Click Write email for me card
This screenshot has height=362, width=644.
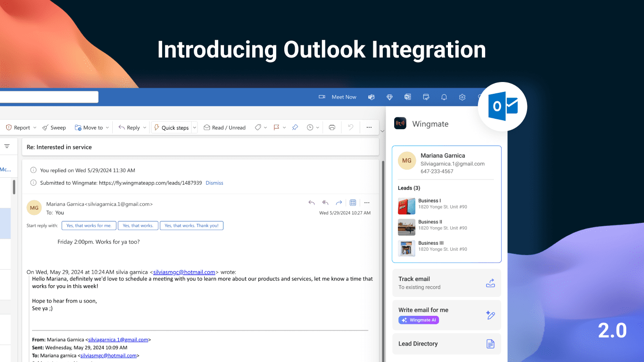pos(446,315)
